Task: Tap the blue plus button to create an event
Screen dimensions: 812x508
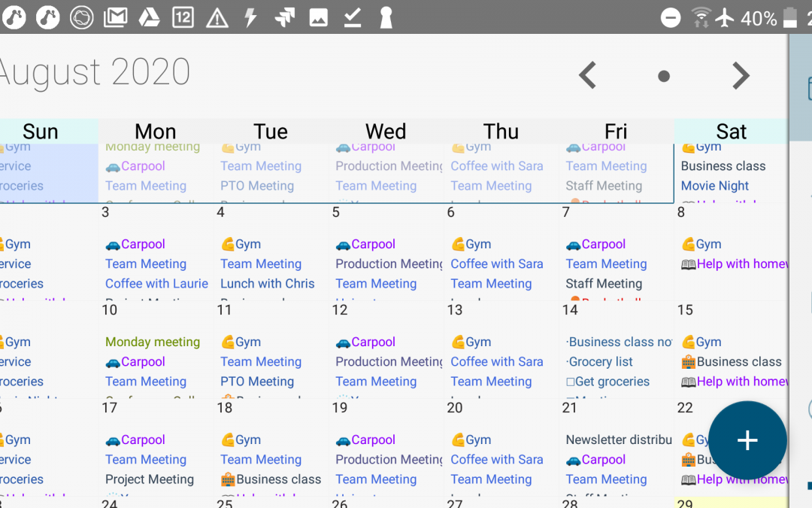Action: point(747,440)
